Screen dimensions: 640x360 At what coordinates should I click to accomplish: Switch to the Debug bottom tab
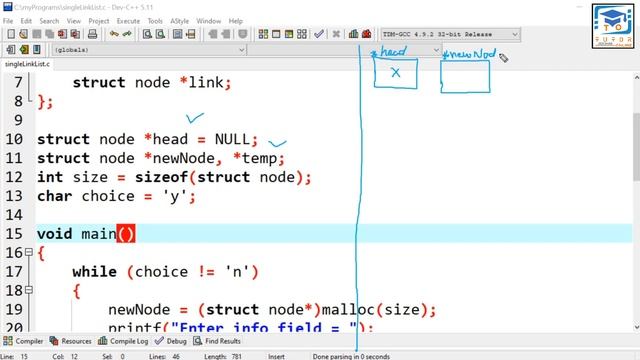pos(171,341)
